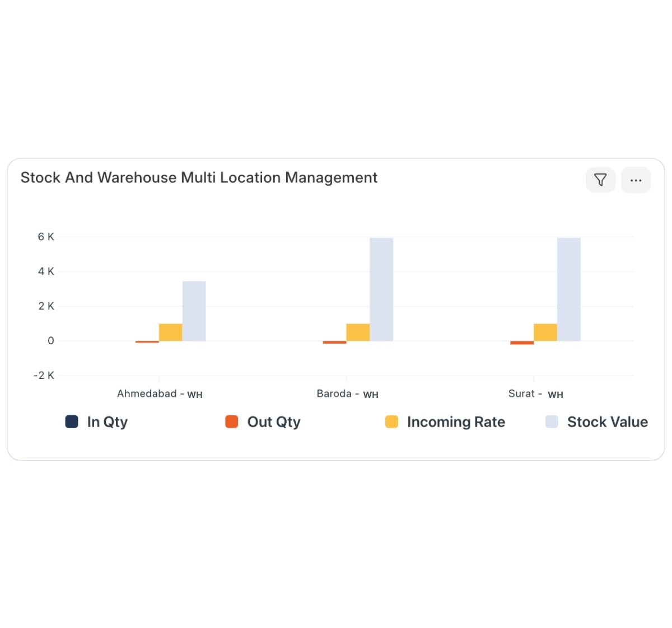Click the Stock Value legend color square

pos(552,422)
